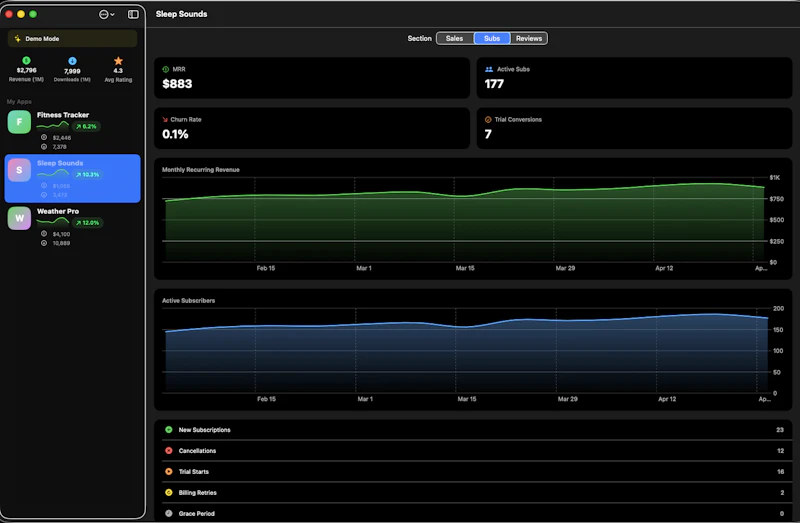This screenshot has height=523, width=800.
Task: Switch to the Sales section tab
Action: [x=455, y=38]
